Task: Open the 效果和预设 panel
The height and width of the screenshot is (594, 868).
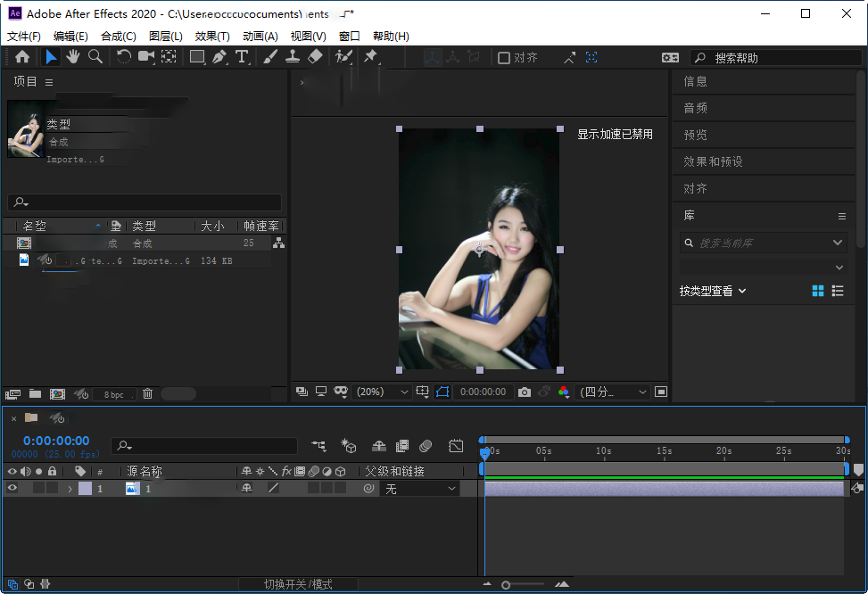Action: coord(713,161)
